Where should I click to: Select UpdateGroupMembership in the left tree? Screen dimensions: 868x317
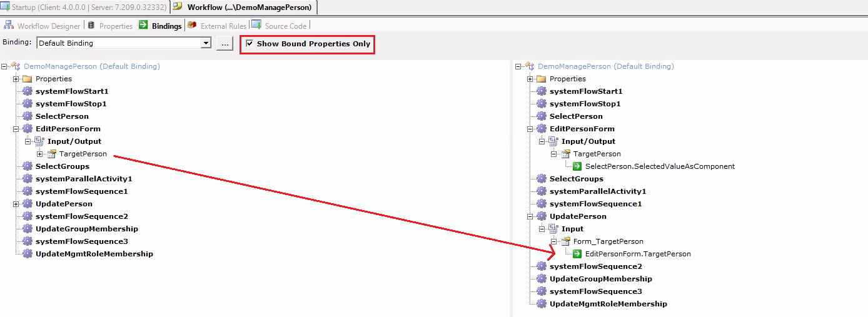(86, 229)
